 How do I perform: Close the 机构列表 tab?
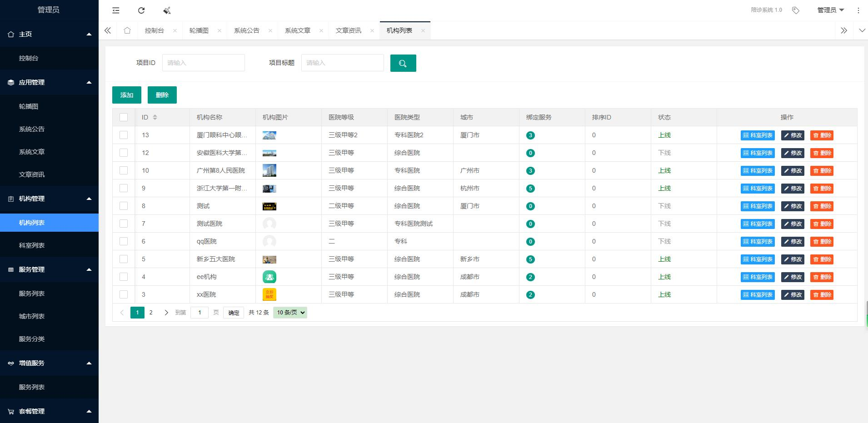click(423, 30)
